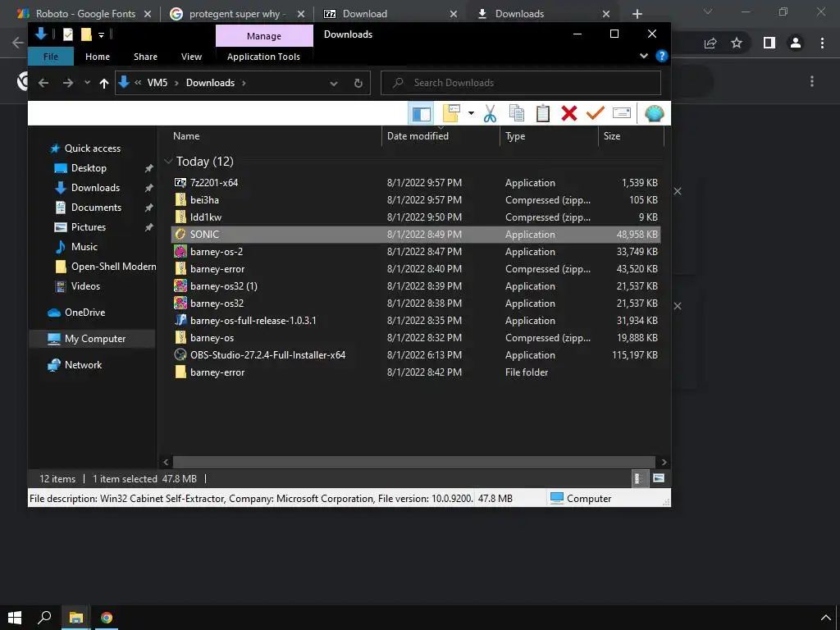This screenshot has height=630, width=840.
Task: Click the Manage contextual tab
Action: click(x=264, y=36)
